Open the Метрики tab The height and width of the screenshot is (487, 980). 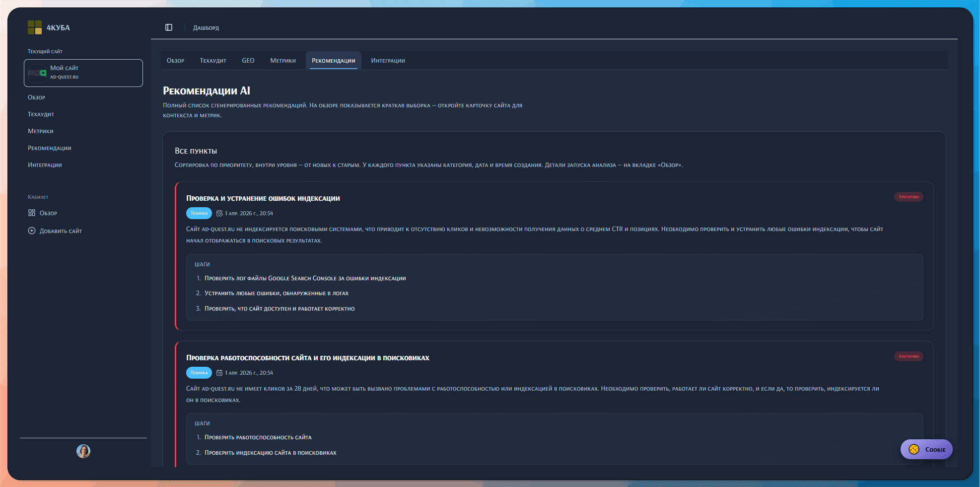point(283,61)
